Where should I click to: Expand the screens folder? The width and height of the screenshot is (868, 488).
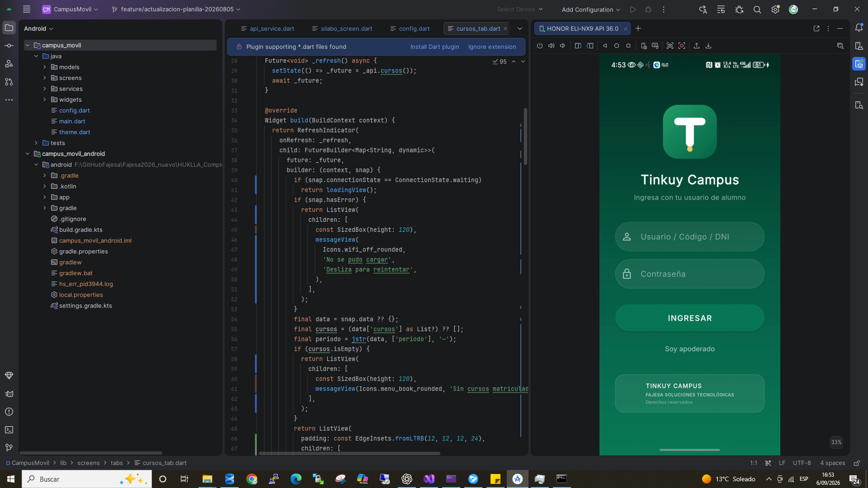[x=45, y=78]
